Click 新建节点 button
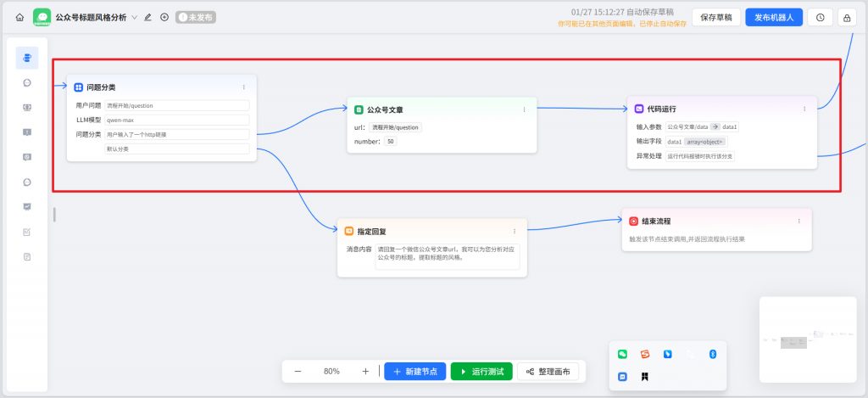868x398 pixels. 415,372
